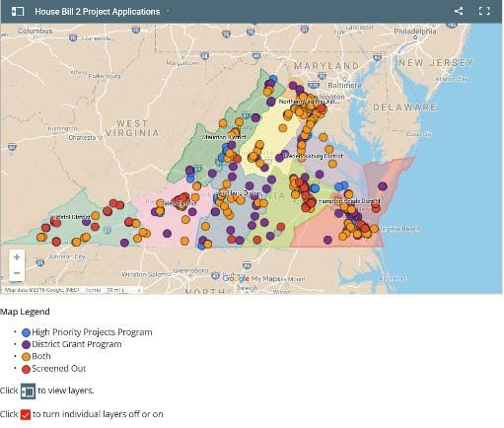Expand map to full screen
This screenshot has height=428, width=504.
(484, 11)
